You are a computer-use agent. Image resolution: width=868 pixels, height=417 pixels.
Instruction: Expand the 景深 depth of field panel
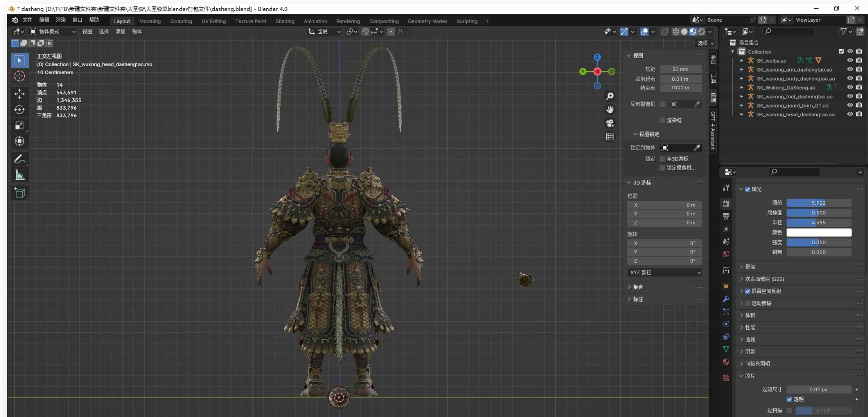[x=750, y=267]
